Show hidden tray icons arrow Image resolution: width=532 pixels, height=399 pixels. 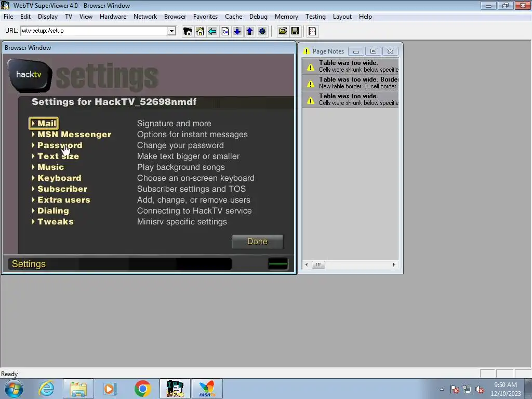pos(442,389)
